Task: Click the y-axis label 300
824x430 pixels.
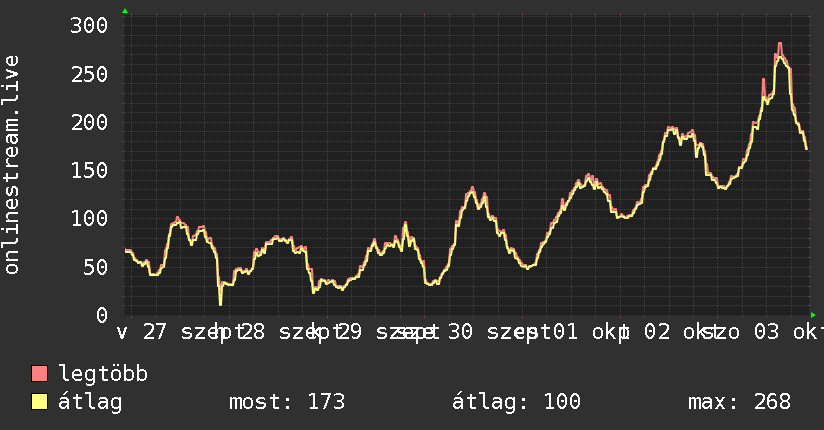Action: [x=89, y=25]
